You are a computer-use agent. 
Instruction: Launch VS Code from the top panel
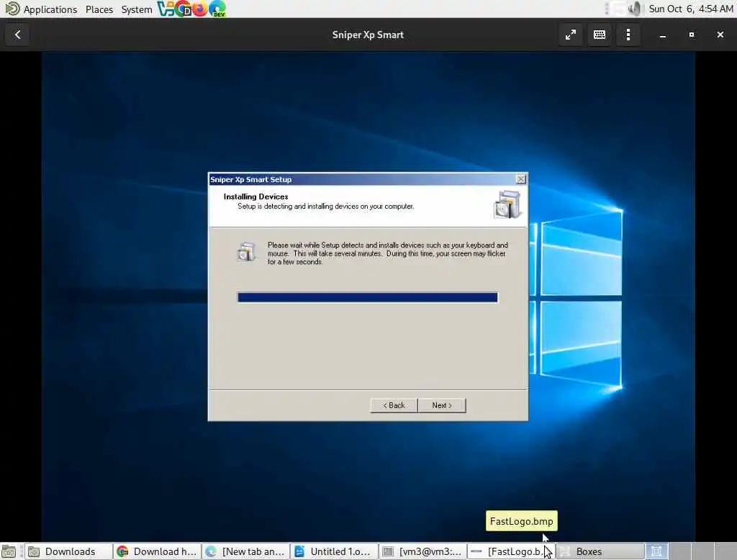pos(166,9)
